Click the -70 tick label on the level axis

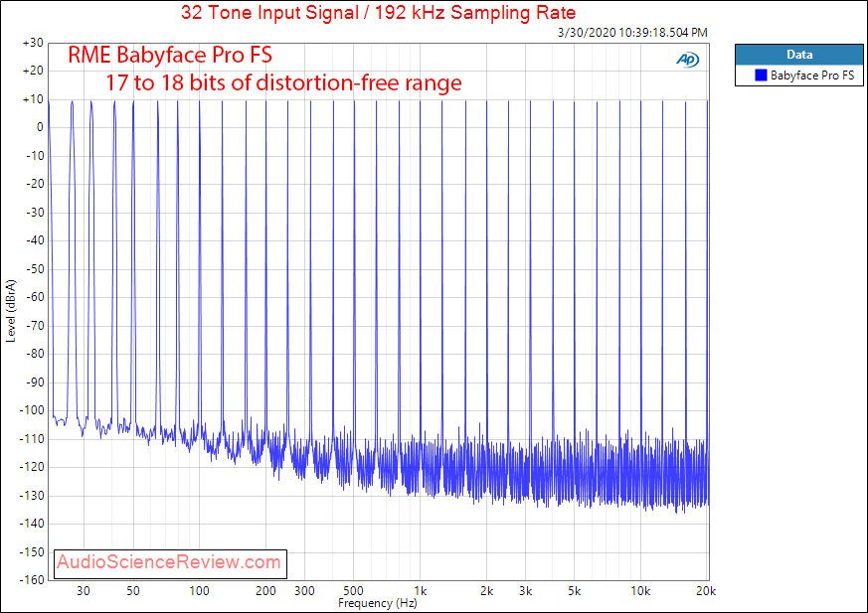pos(35,326)
